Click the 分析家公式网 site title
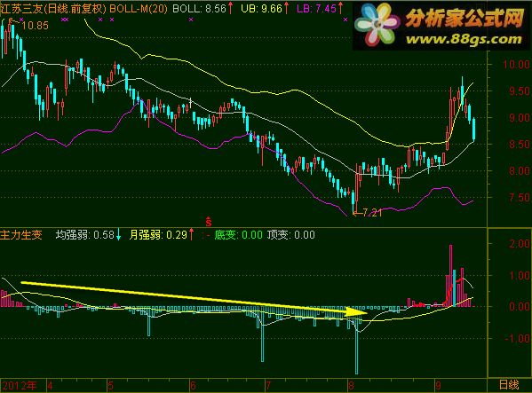The height and width of the screenshot is (393, 532). click(x=465, y=18)
